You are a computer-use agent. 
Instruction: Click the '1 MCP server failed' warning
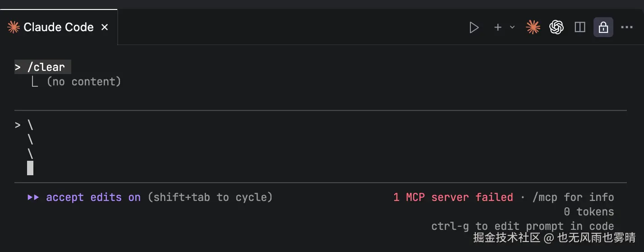tap(453, 197)
